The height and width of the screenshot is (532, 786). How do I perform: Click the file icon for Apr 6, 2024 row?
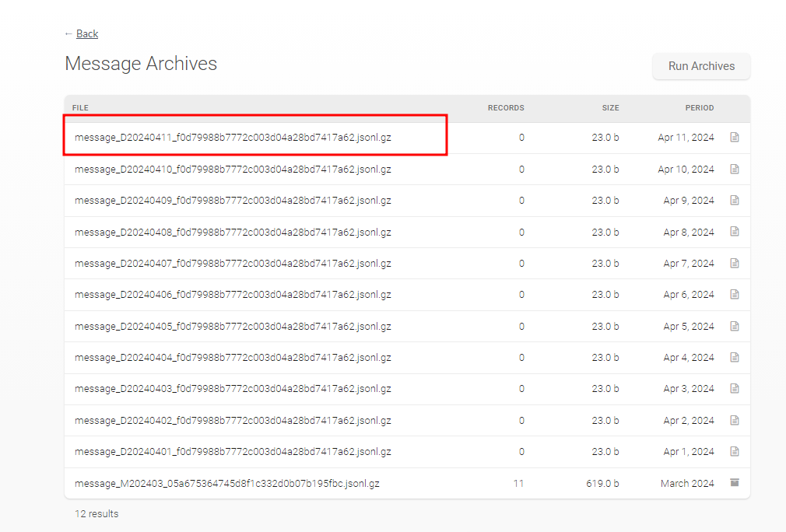(734, 295)
